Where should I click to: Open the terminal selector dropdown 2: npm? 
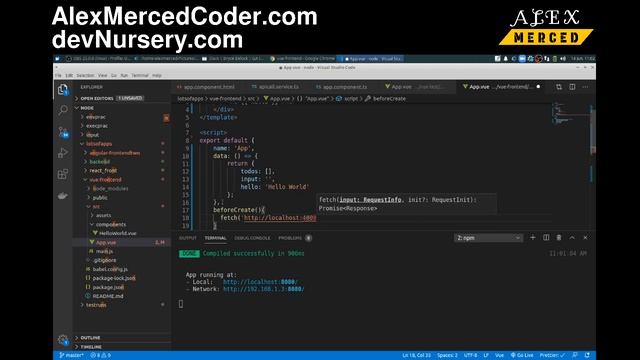[488, 238]
